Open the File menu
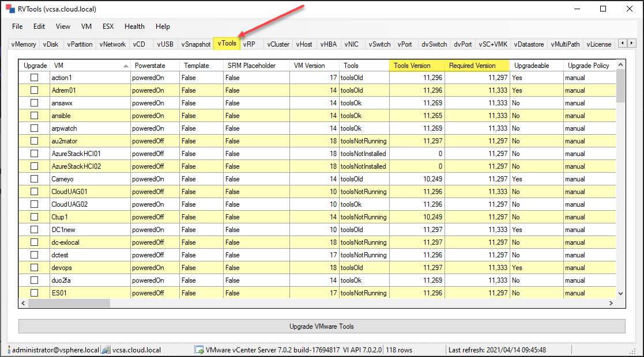This screenshot has height=357, width=644. point(17,26)
